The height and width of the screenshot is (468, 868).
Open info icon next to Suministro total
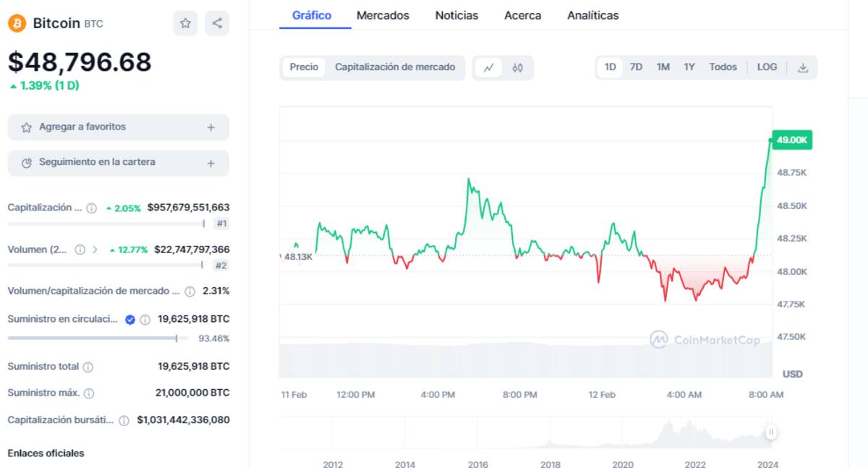click(88, 367)
